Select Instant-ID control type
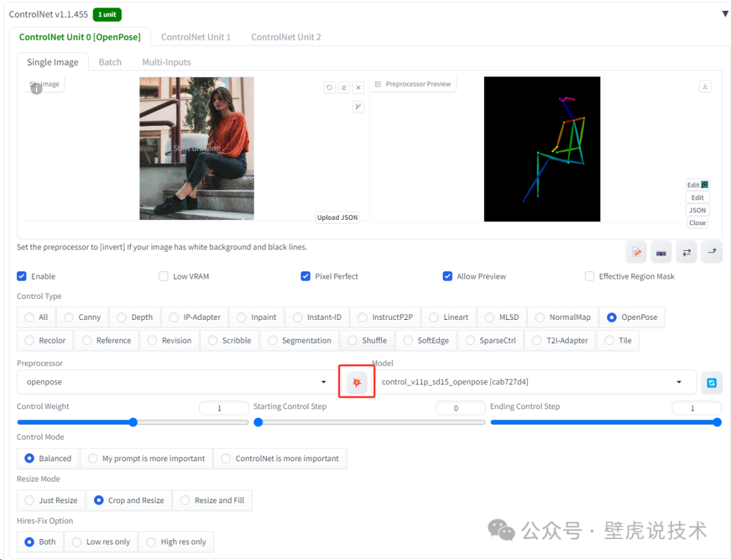 (x=317, y=317)
